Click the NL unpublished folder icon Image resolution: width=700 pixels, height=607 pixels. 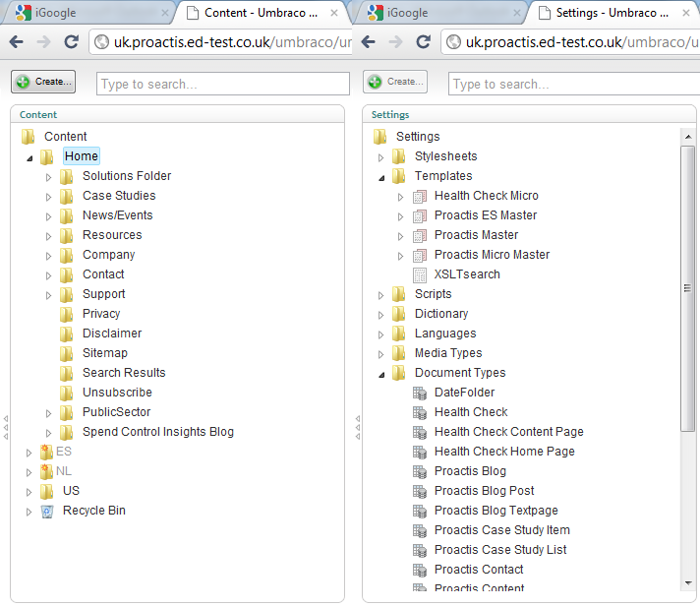[x=46, y=471]
